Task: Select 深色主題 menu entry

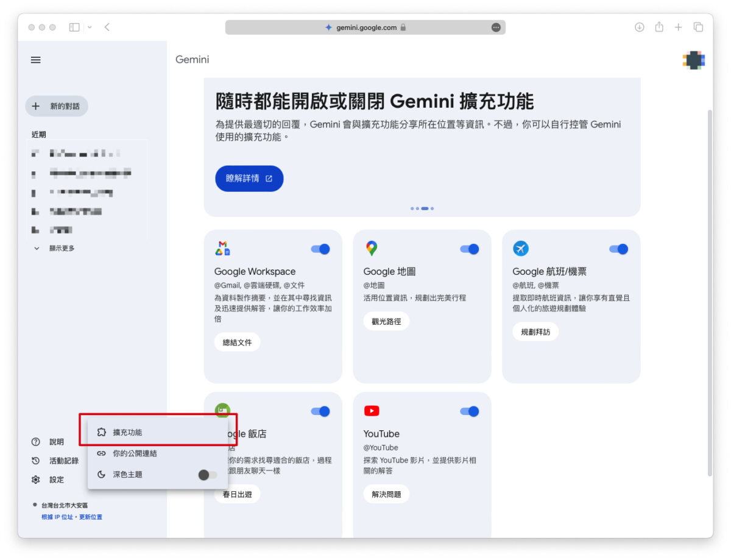Action: [x=158, y=475]
